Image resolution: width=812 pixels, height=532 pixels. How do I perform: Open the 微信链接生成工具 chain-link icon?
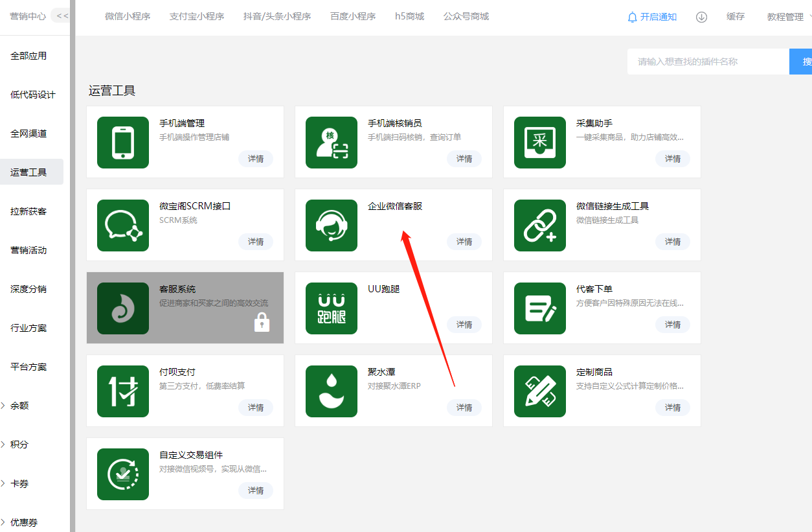[540, 226]
